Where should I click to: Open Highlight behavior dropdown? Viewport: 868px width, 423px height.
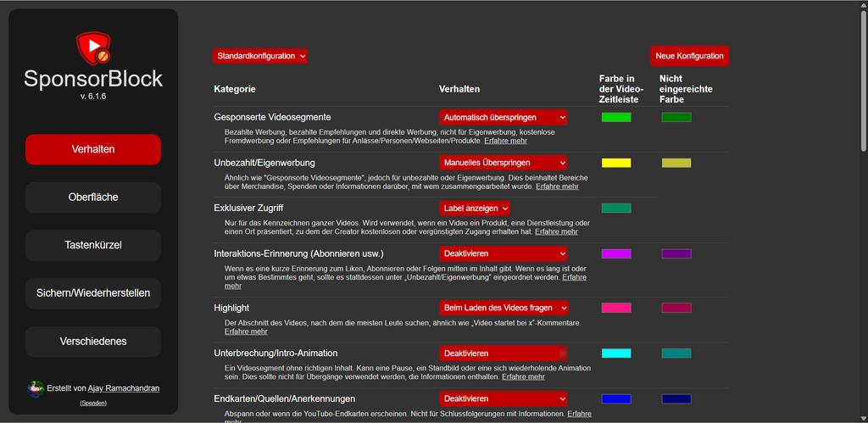[504, 308]
